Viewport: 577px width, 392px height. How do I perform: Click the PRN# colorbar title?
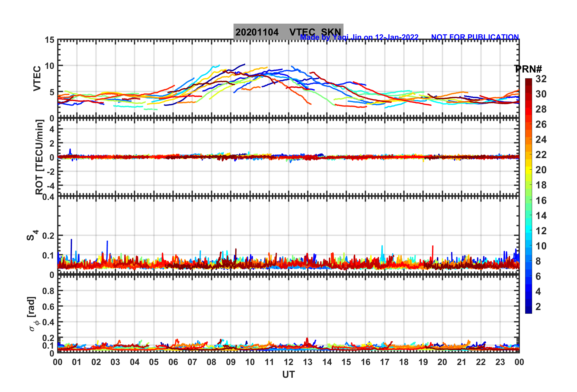pos(528,69)
